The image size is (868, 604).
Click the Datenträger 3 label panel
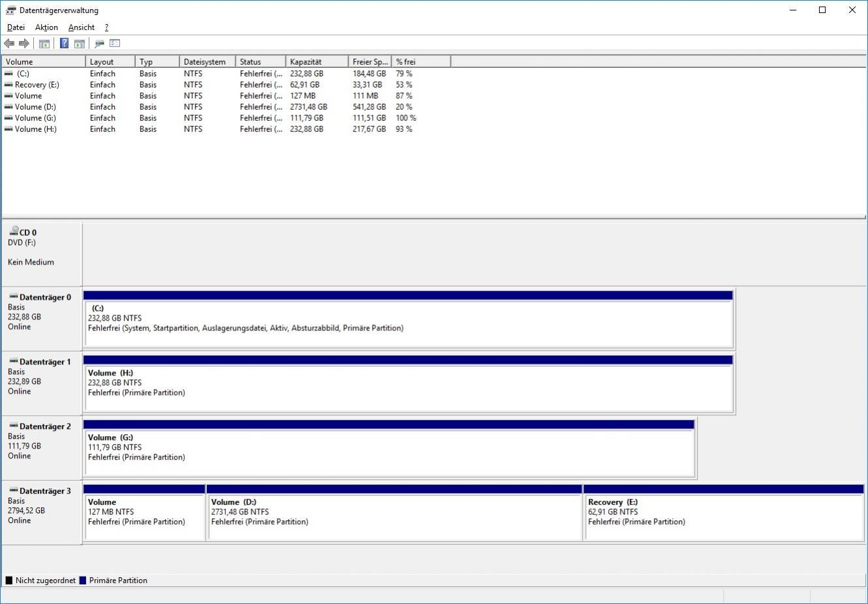click(42, 513)
